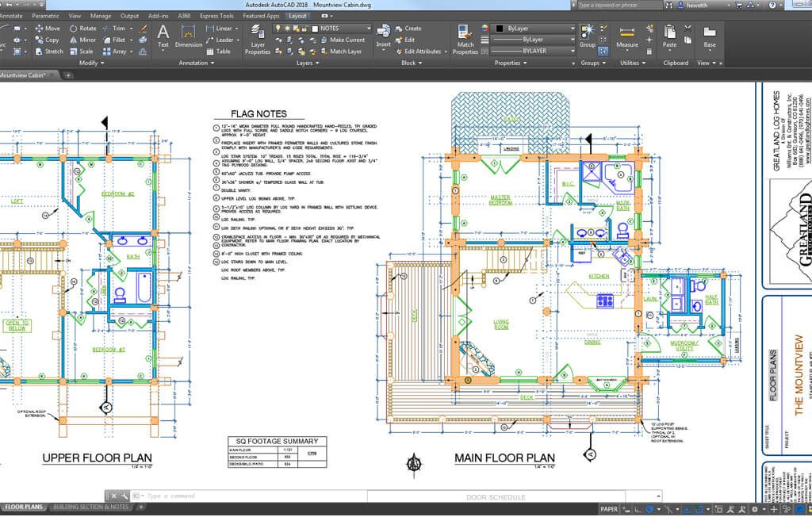Activate the Array tool
The width and height of the screenshot is (812, 517).
click(x=114, y=52)
